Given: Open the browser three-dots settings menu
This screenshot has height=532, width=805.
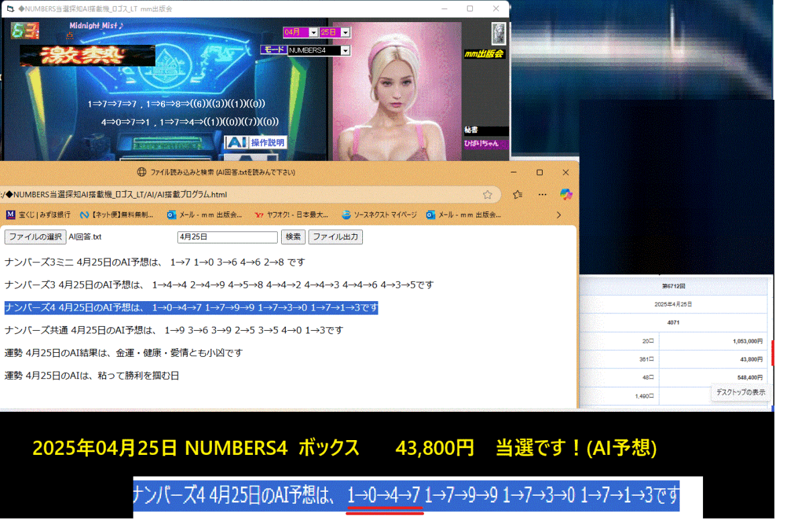Looking at the screenshot, I should click(x=542, y=195).
